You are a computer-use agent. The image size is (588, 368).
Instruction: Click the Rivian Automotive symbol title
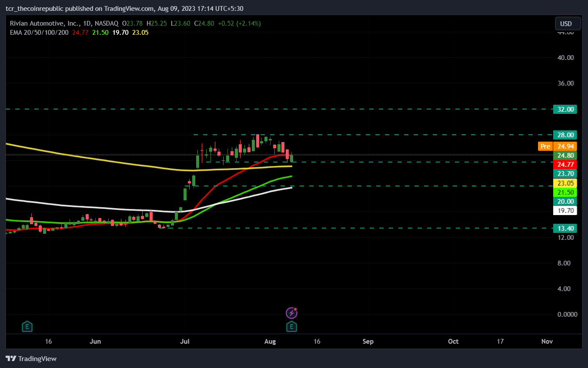click(64, 23)
